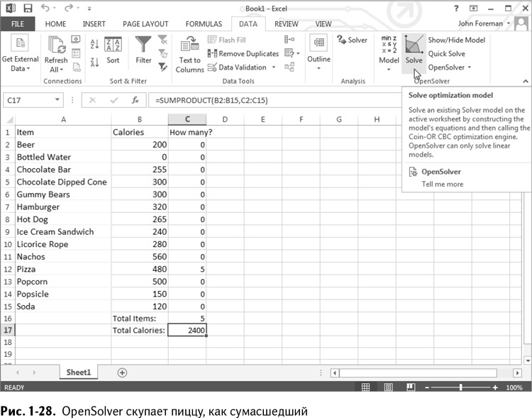532x418 pixels.
Task: Click vertical scrollbar down arrow
Action: coord(528,361)
